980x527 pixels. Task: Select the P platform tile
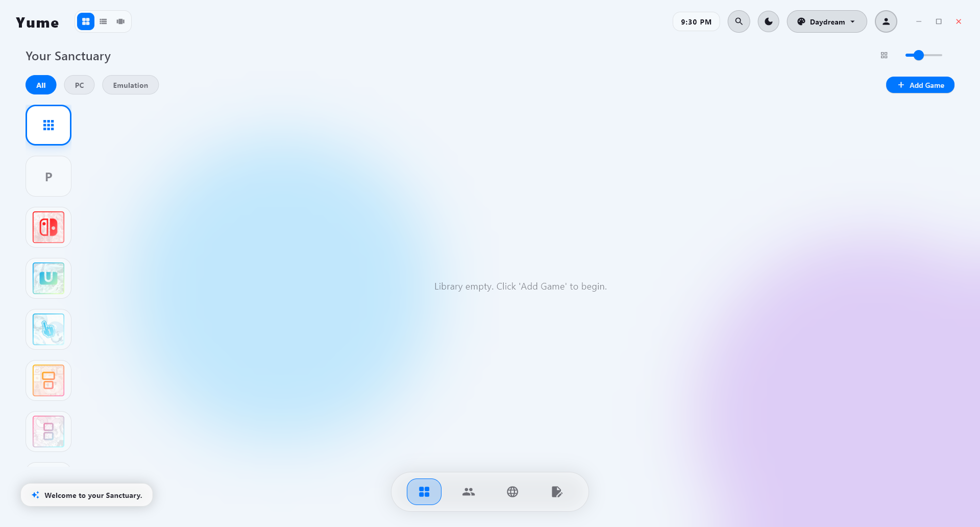(x=48, y=176)
